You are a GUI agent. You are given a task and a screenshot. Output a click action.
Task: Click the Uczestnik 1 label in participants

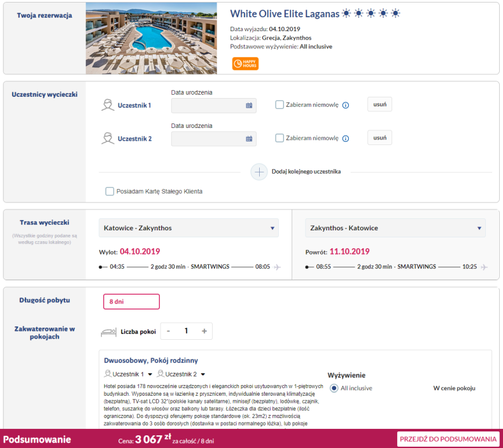pos(134,106)
